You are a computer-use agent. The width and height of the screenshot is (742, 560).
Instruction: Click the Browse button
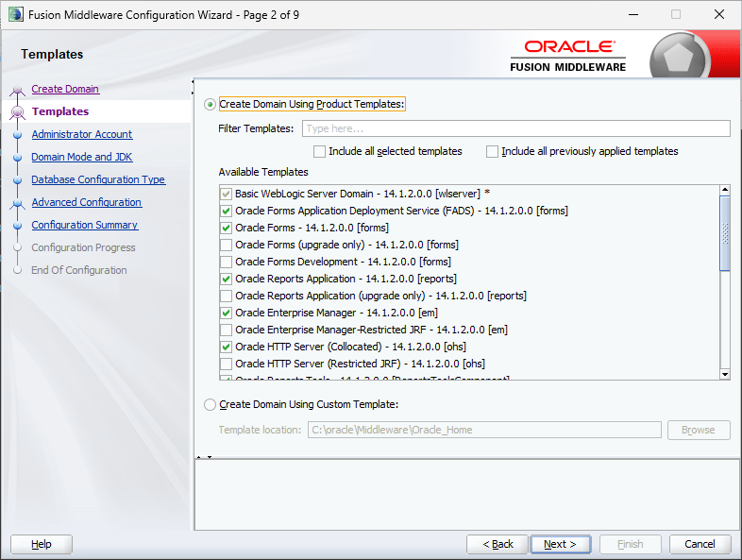[699, 430]
